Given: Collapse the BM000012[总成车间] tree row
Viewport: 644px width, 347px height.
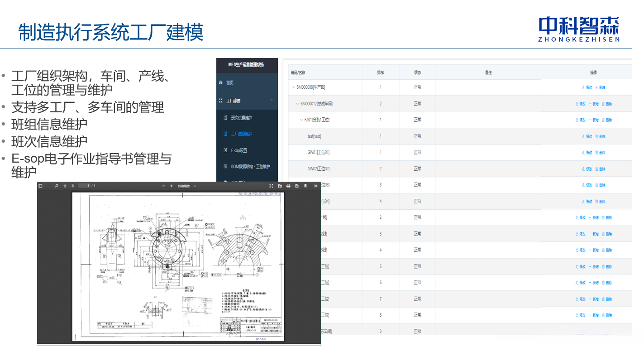Looking at the screenshot, I should (297, 104).
